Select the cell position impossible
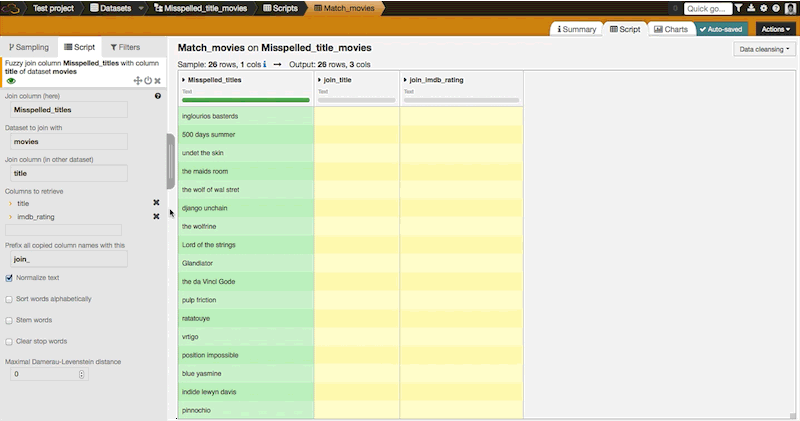Viewport: 800px width, 421px height. (x=246, y=355)
